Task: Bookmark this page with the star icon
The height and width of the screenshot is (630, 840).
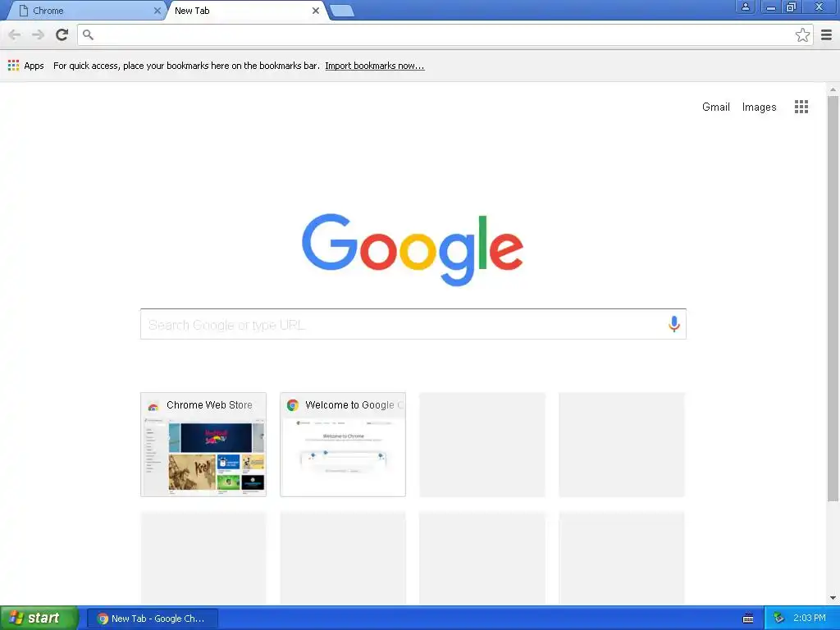Action: [x=802, y=34]
